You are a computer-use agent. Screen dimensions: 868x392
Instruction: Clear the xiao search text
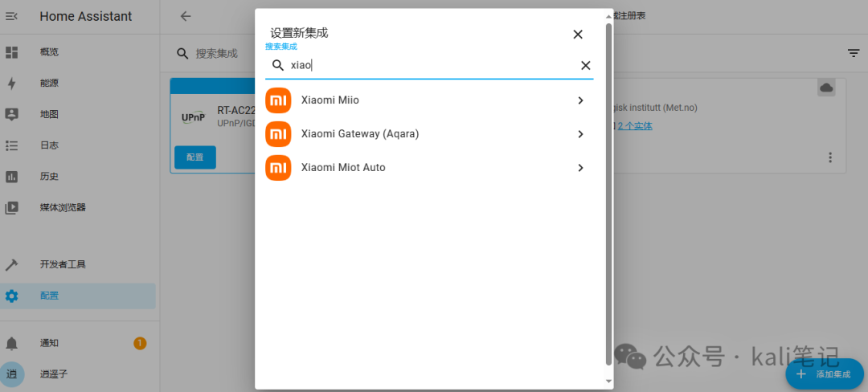(x=585, y=66)
